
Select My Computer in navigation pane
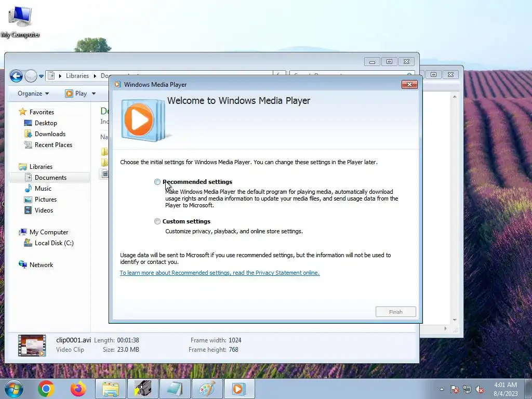pyautogui.click(x=48, y=232)
